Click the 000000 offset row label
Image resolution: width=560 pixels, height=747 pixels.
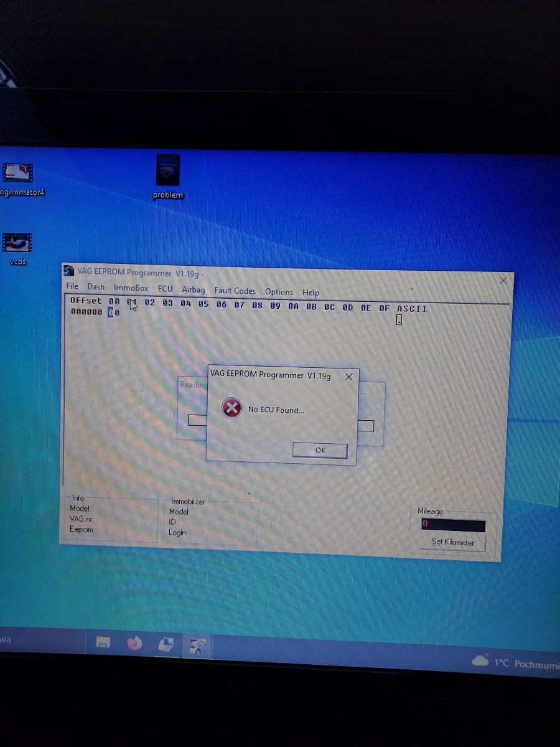point(86,312)
